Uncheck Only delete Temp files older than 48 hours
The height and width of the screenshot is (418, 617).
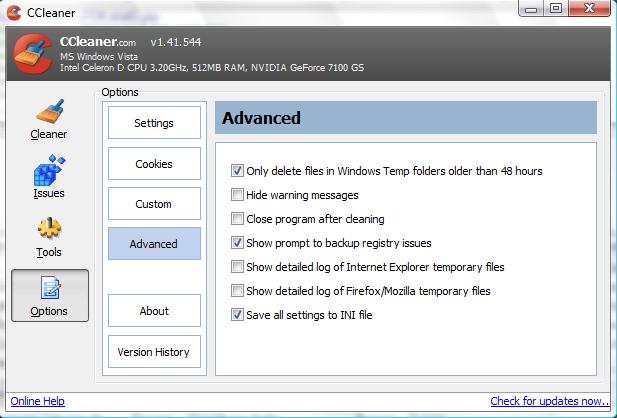click(237, 171)
